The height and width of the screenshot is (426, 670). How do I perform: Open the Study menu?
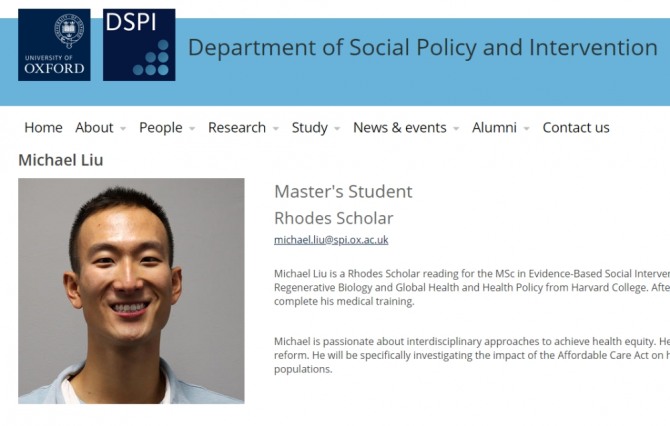309,128
